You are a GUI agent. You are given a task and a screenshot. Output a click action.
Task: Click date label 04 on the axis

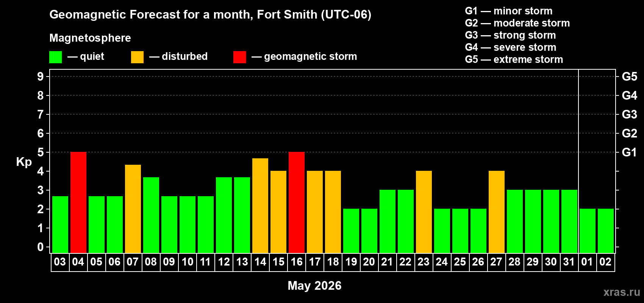pos(78,262)
